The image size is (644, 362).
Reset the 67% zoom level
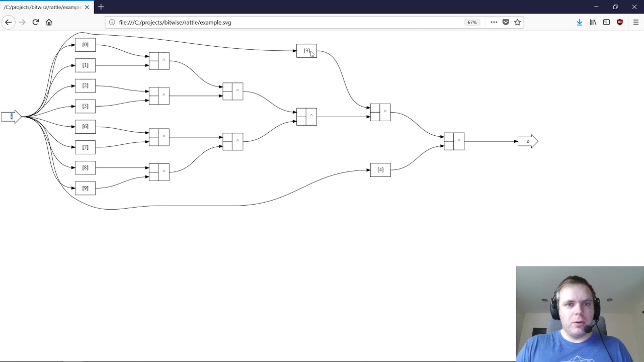click(x=472, y=22)
